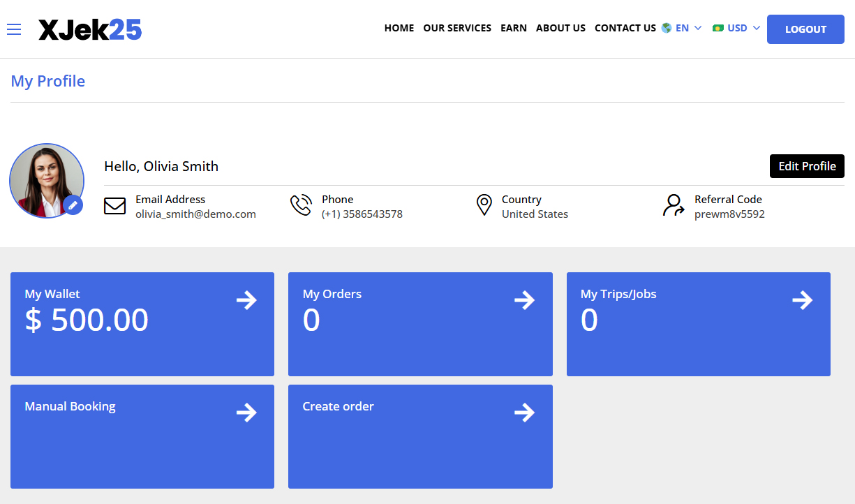Open the OUR SERVICES menu item
Screen dimensions: 855x504
click(457, 29)
